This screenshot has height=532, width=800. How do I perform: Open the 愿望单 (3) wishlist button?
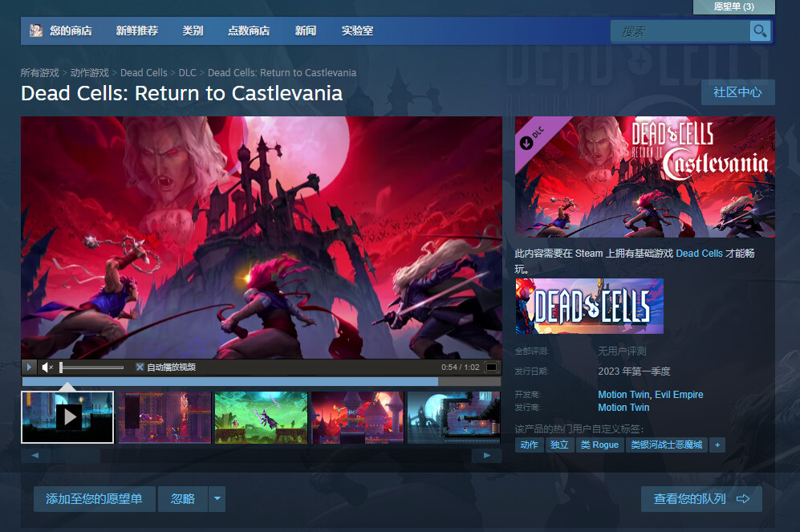point(733,6)
